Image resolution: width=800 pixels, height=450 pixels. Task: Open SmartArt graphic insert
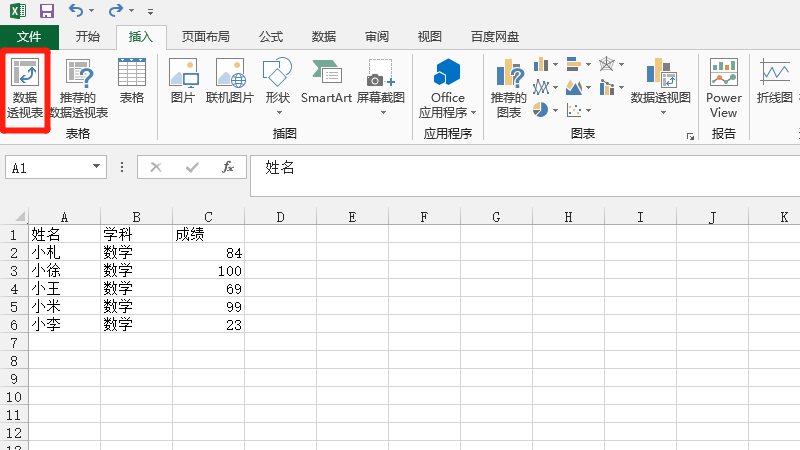click(326, 81)
